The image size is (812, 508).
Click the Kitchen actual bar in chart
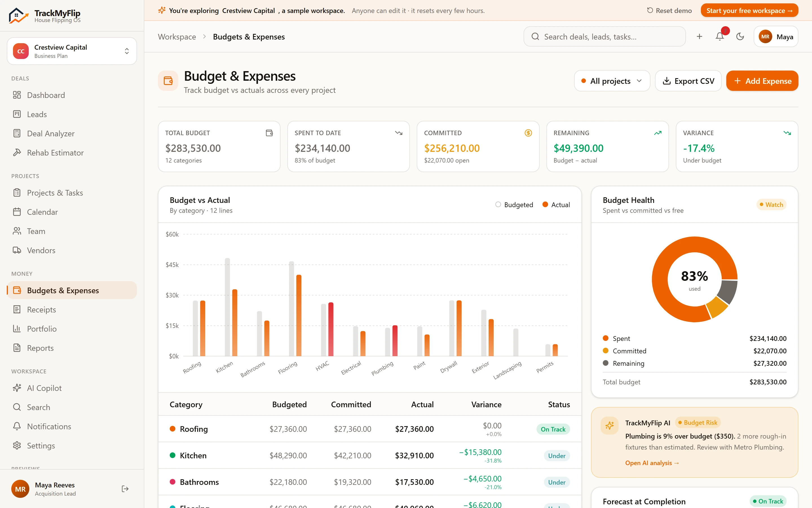click(235, 323)
